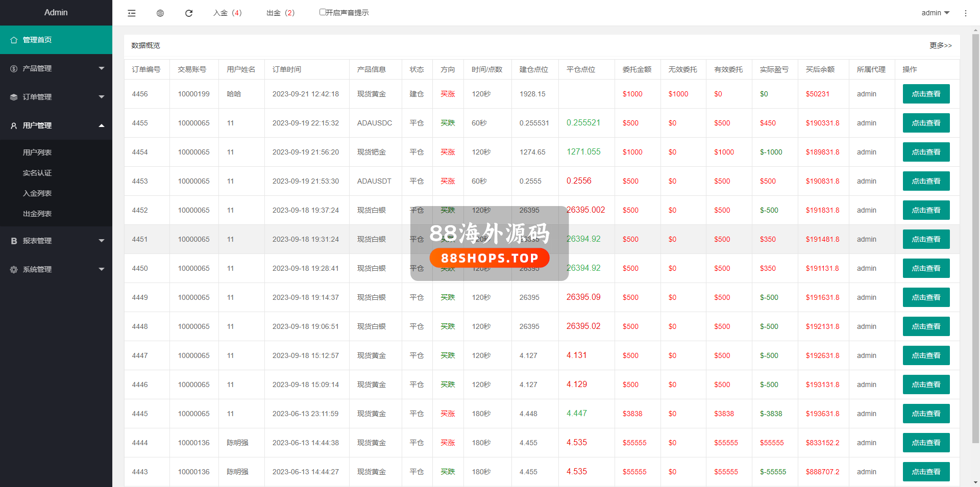Expand the 产品管理 dropdown arrow
This screenshot has height=487, width=980.
click(x=101, y=68)
